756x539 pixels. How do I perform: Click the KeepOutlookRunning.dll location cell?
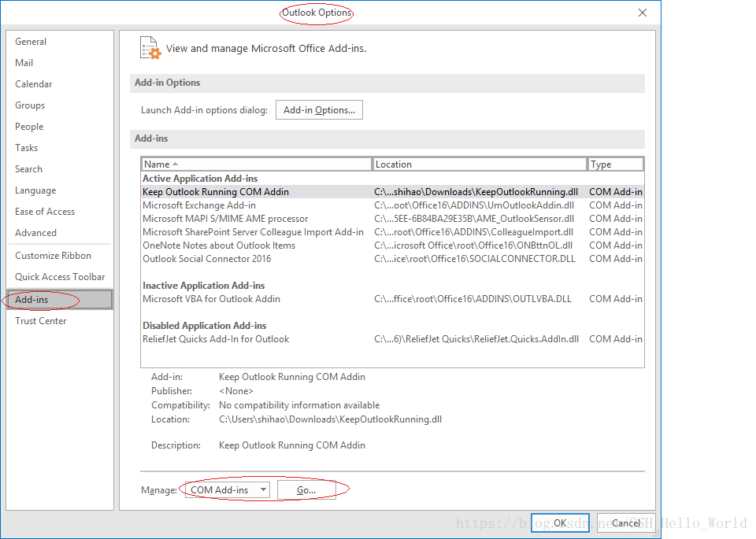click(x=476, y=192)
